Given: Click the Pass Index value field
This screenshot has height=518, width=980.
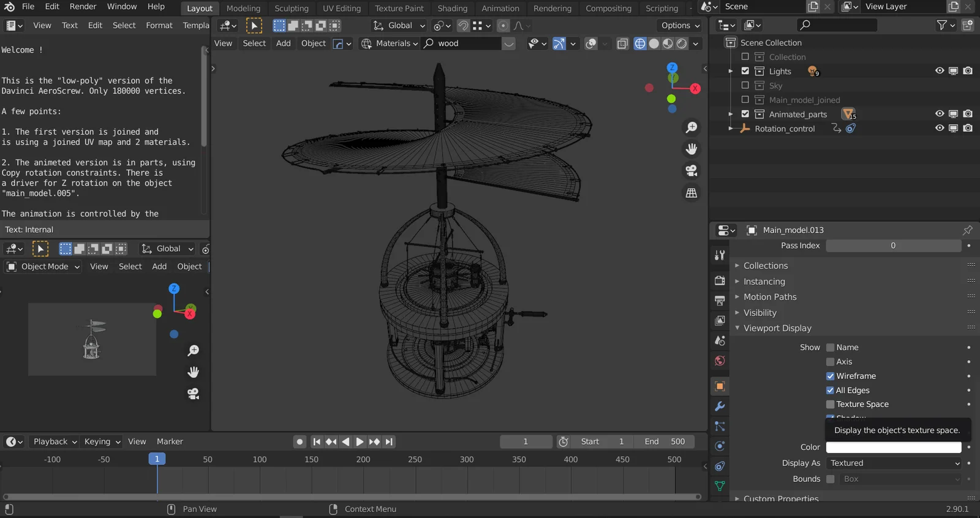Looking at the screenshot, I should pyautogui.click(x=894, y=246).
